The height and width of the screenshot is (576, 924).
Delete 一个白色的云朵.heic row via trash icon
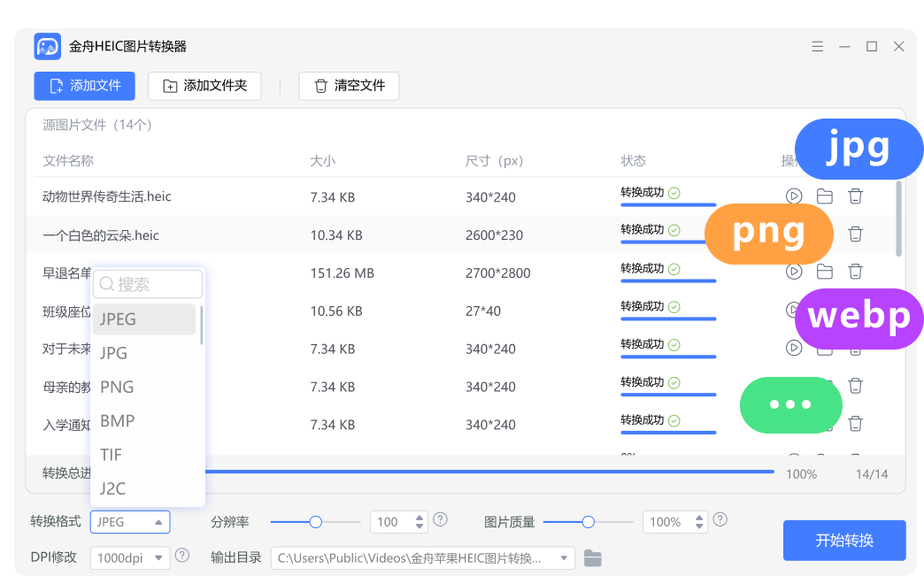(855, 234)
